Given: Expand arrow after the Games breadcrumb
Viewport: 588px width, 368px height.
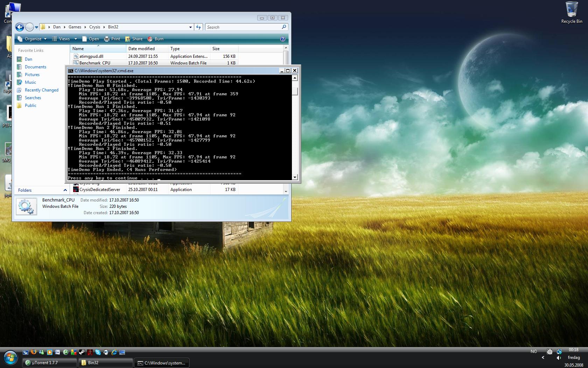Looking at the screenshot, I should [85, 27].
